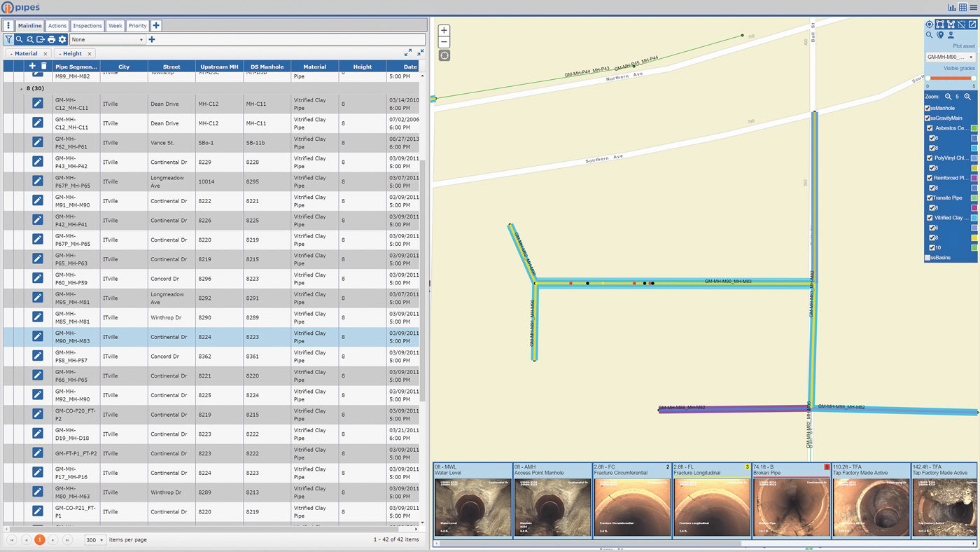
Task: Click the chart view icon at top right
Action: pos(952,7)
